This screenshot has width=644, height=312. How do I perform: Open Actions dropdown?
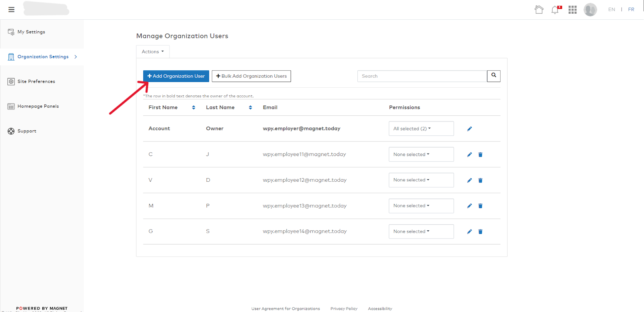click(153, 51)
